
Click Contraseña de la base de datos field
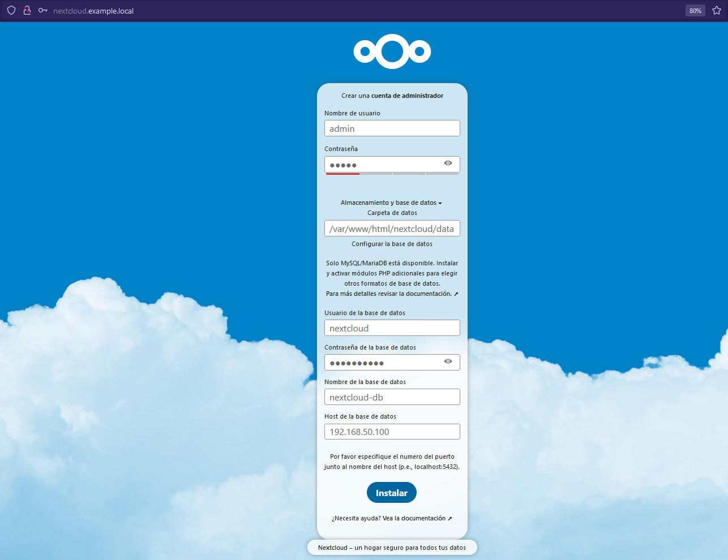(x=392, y=363)
